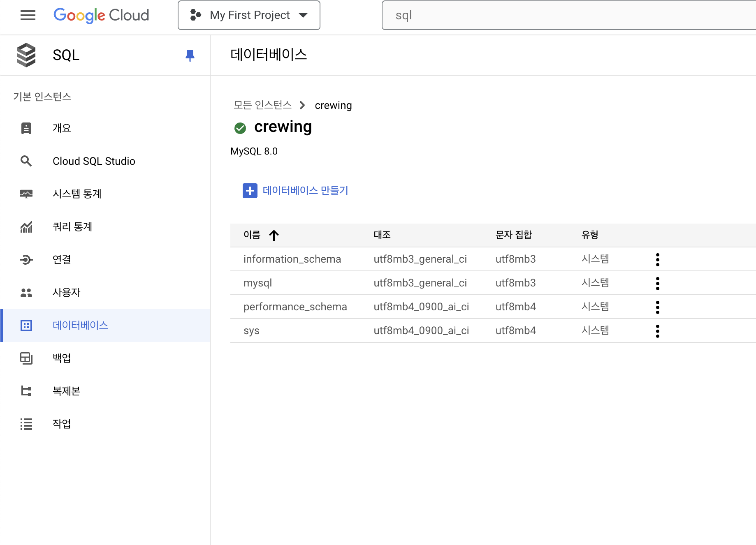Open the three-dot menu for information_schema
Viewport: 756px width, 545px height.
658,260
